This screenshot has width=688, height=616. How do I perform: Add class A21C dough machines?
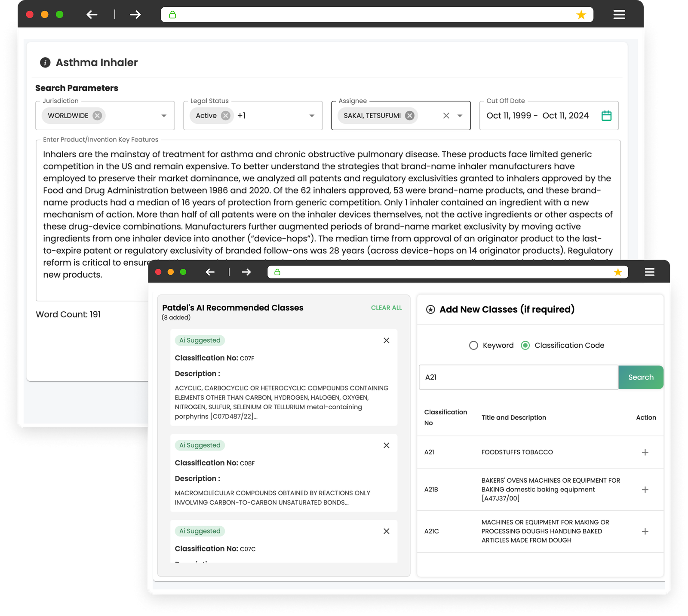645,531
